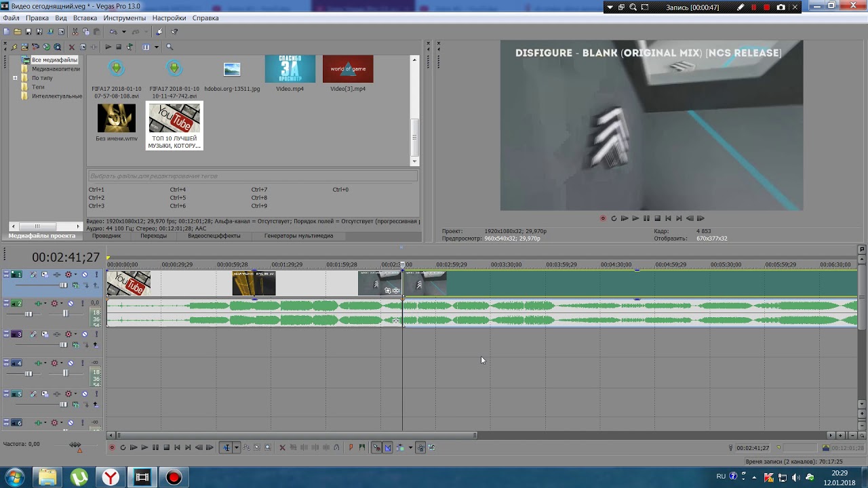
Task: Click the red X remove media icon
Action: pos(72,47)
